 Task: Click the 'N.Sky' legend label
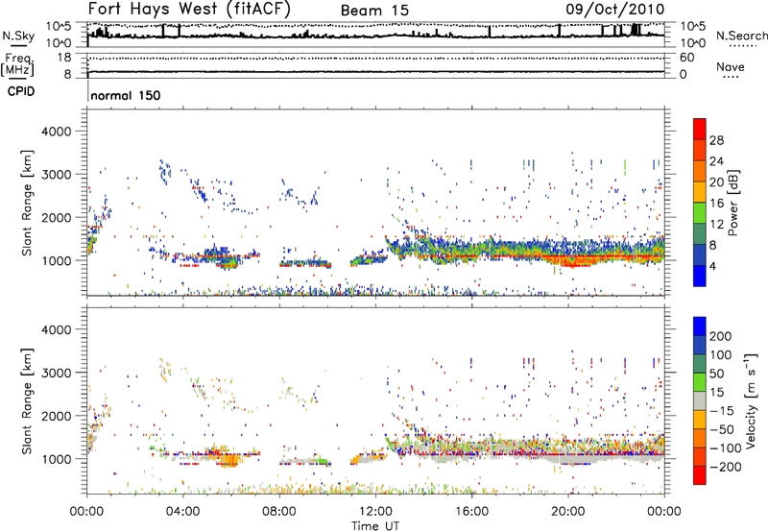tap(18, 36)
